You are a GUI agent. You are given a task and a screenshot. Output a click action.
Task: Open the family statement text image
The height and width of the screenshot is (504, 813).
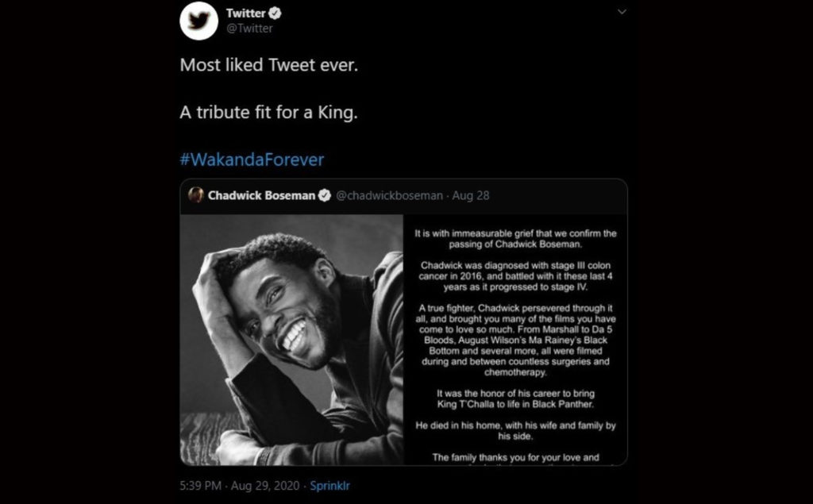[x=516, y=340]
